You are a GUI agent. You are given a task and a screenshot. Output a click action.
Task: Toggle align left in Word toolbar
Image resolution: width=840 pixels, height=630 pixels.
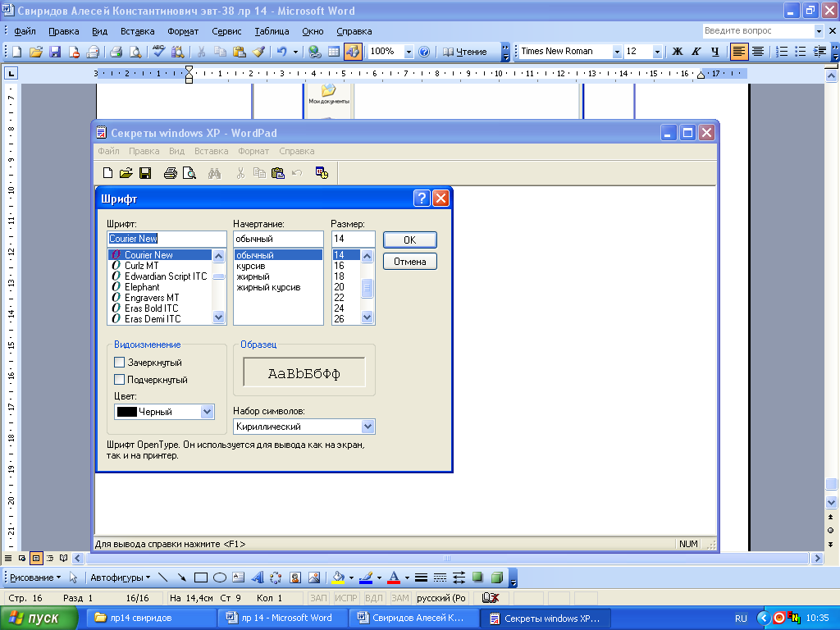pos(739,52)
